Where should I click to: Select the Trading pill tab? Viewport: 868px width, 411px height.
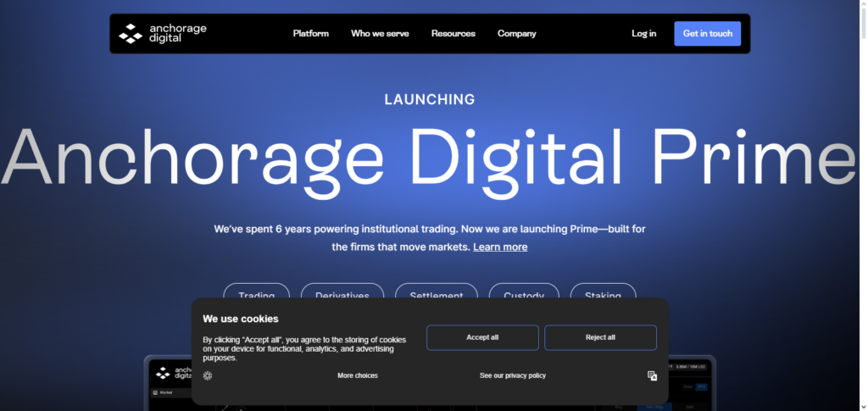[256, 291]
